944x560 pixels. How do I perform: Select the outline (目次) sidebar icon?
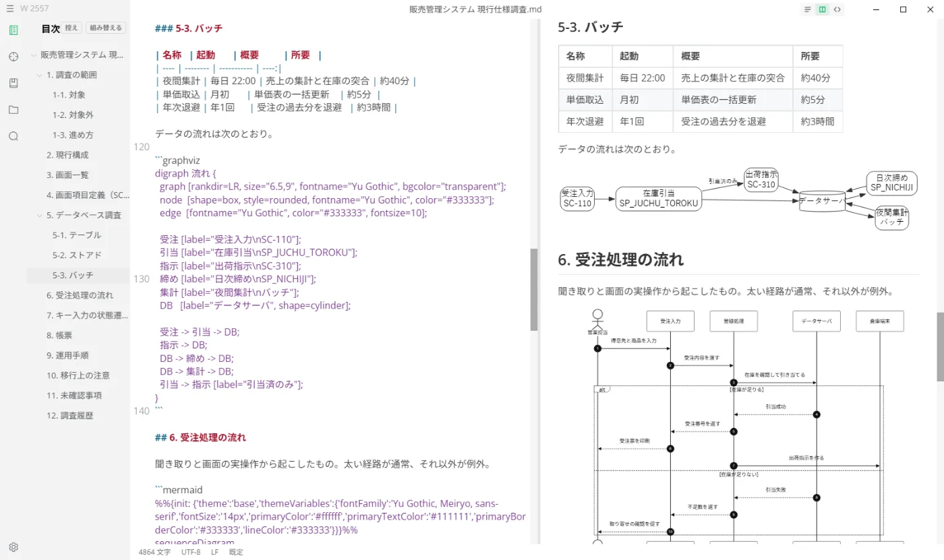[13, 30]
